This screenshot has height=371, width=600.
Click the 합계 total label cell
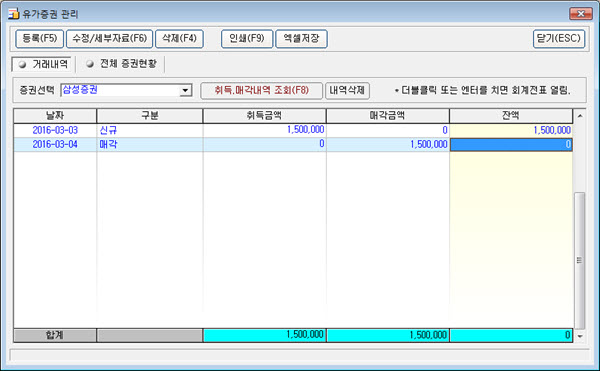pyautogui.click(x=55, y=335)
